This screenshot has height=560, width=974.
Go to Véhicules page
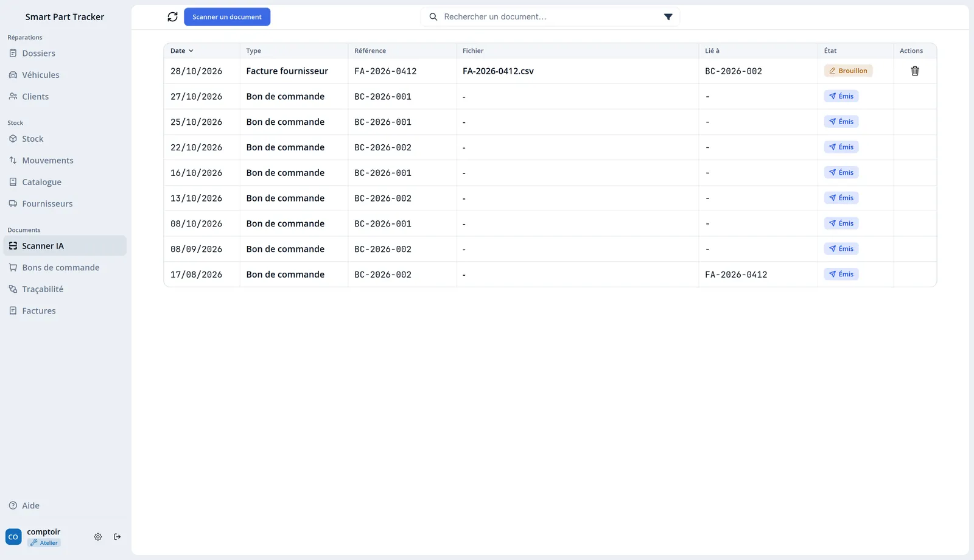[x=65, y=75]
